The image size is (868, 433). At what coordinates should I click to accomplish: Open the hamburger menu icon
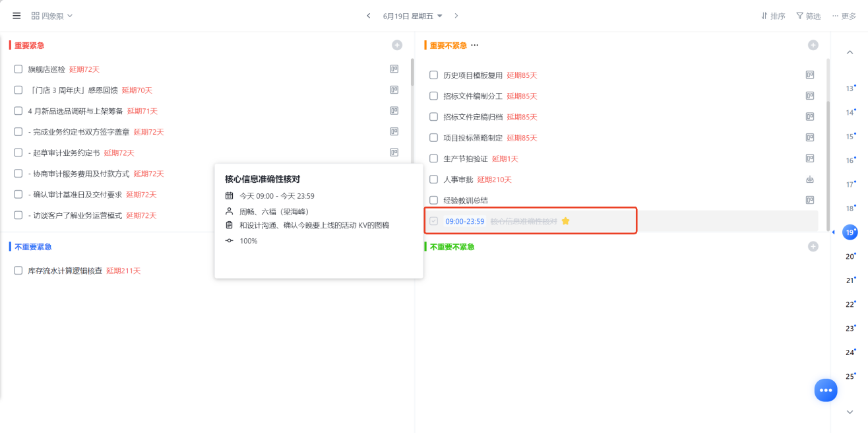(x=16, y=16)
